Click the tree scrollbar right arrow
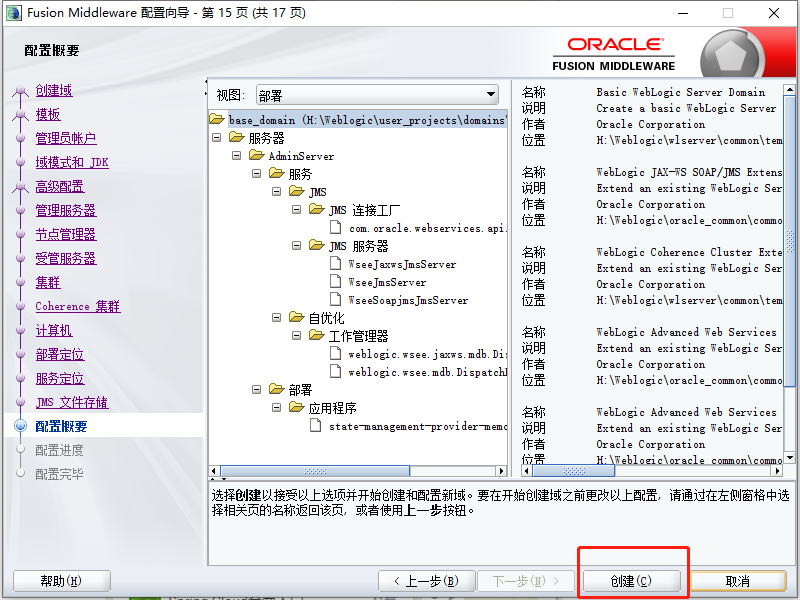This screenshot has height=600, width=800. pyautogui.click(x=502, y=471)
